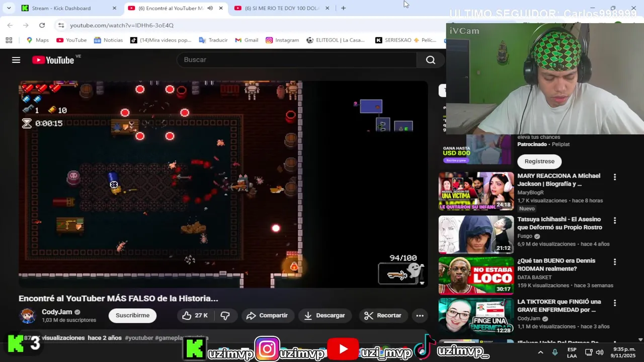Image resolution: width=644 pixels, height=362 pixels.
Task: Open LA TIKTOKER que FINGIÓ video thumbnail
Action: click(x=476, y=317)
